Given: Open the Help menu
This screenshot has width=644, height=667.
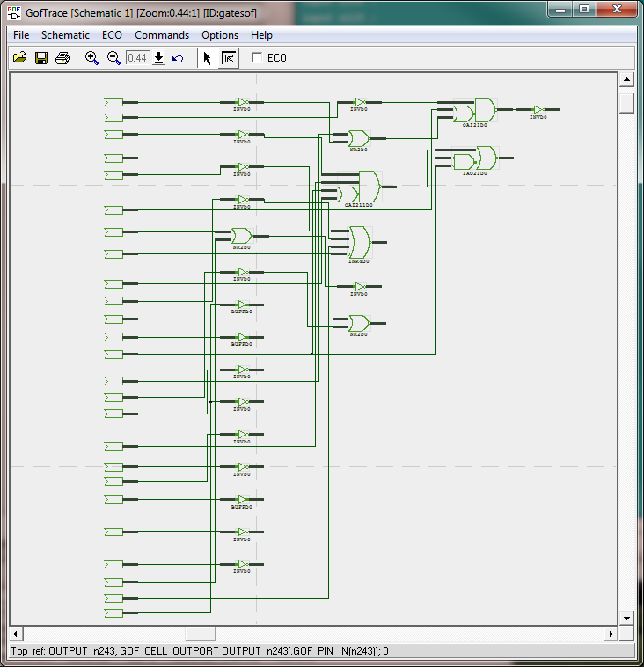Looking at the screenshot, I should pyautogui.click(x=261, y=35).
